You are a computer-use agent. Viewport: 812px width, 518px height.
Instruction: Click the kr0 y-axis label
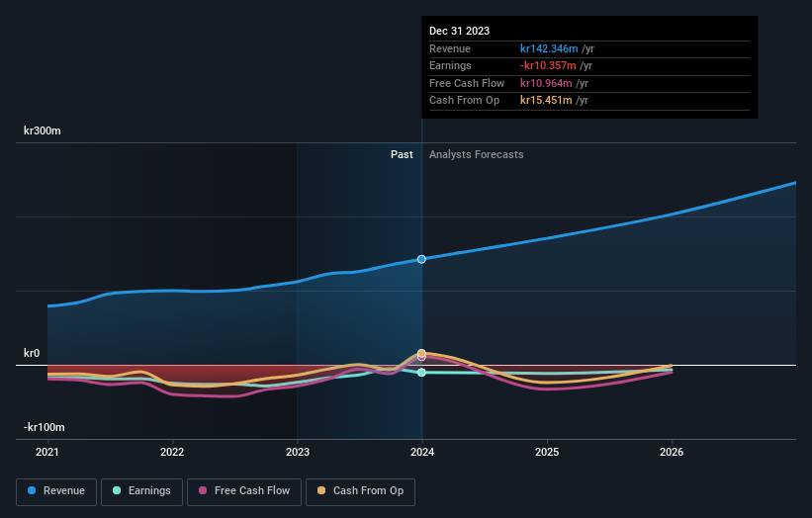coord(32,354)
